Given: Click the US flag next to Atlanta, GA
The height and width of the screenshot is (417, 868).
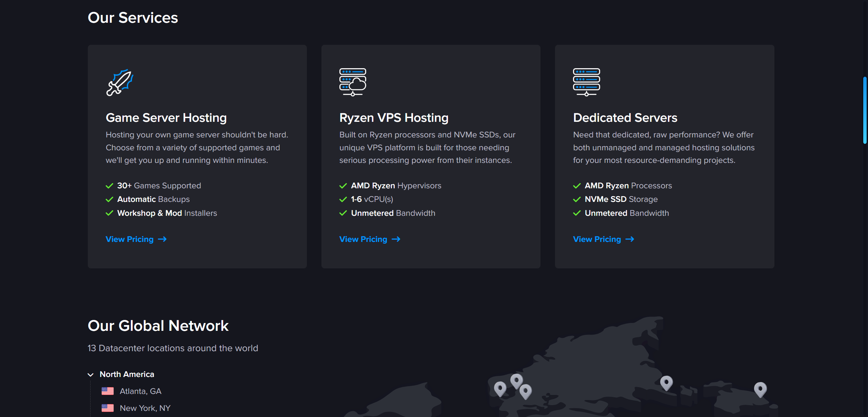Looking at the screenshot, I should (x=107, y=391).
